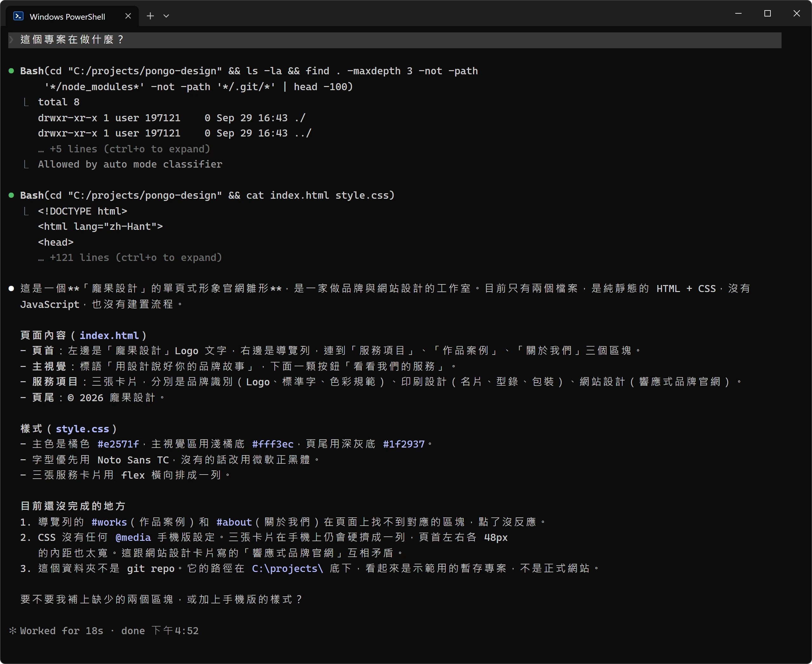Expand the '+121 lines (ctrl+o to expand)' output
The width and height of the screenshot is (812, 664).
[130, 258]
